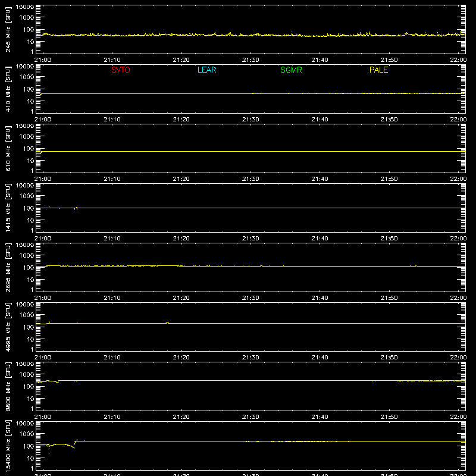Select the red SVTO station label
476x476 pixels.
click(121, 70)
